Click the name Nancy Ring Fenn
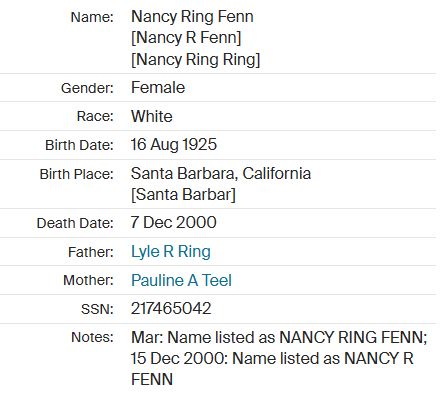 192,17
